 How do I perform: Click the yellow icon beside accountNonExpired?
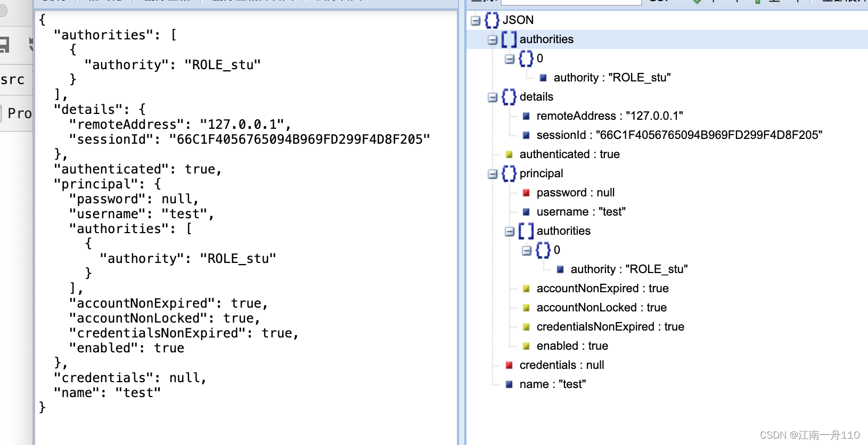tap(526, 289)
